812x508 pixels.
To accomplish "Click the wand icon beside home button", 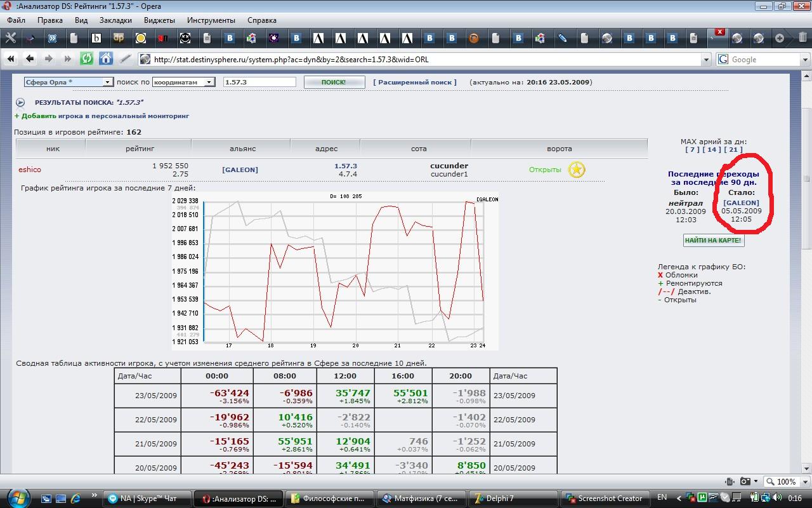I will tap(126, 59).
